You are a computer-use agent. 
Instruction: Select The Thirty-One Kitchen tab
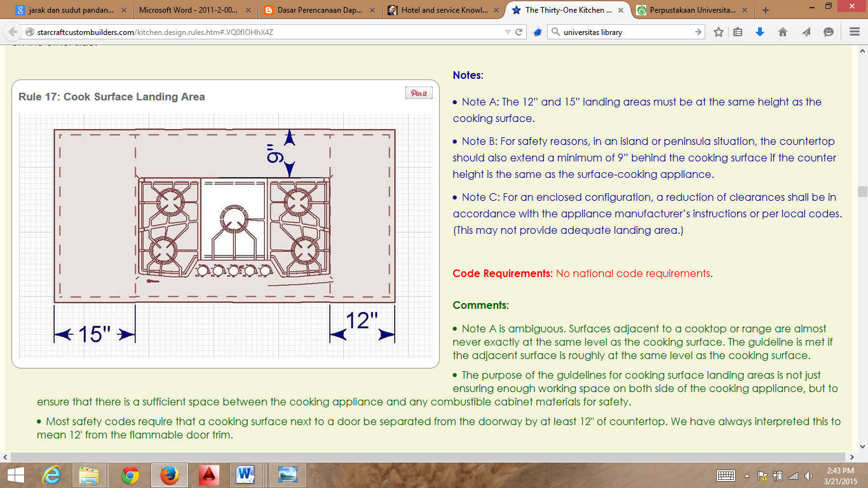(567, 10)
